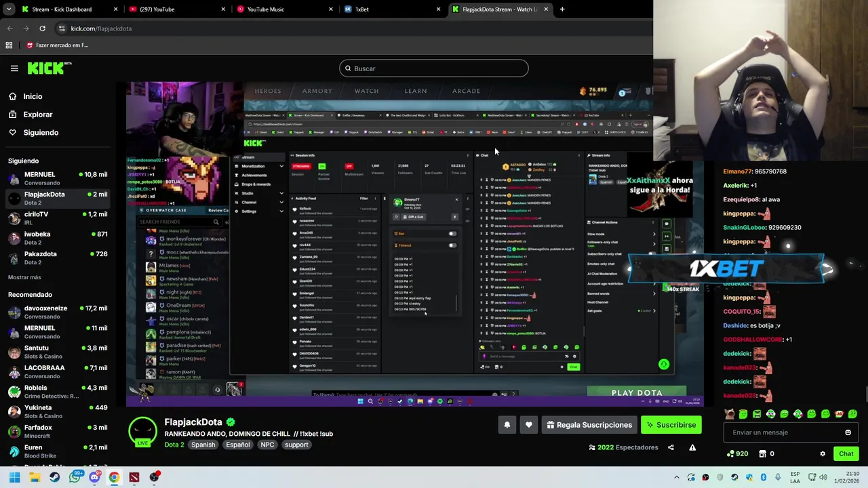
Task: Insert the red clown emote
Action: coord(839,414)
